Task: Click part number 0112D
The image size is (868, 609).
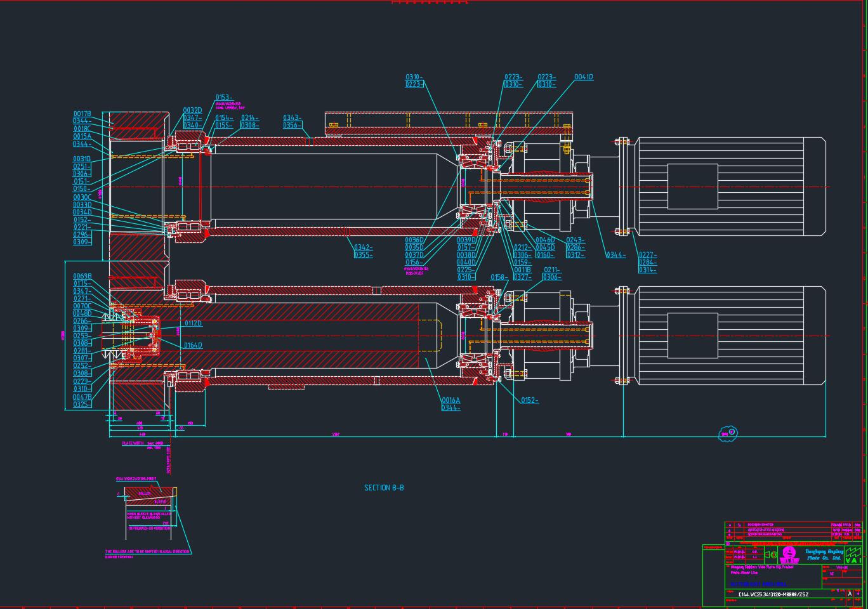Action: click(x=193, y=324)
